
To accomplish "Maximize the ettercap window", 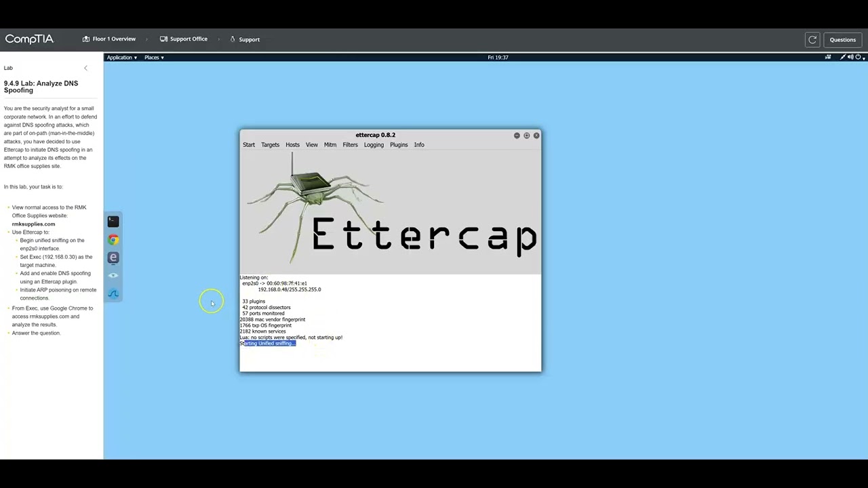I will pos(526,136).
